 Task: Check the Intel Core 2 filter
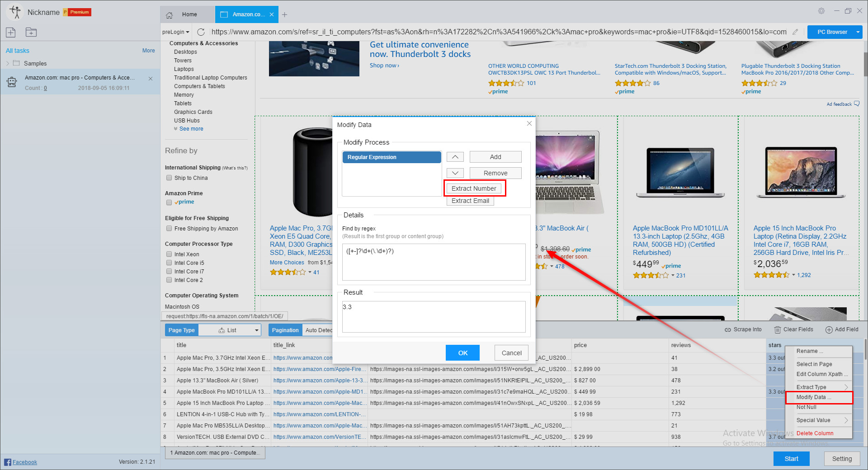[x=169, y=280]
